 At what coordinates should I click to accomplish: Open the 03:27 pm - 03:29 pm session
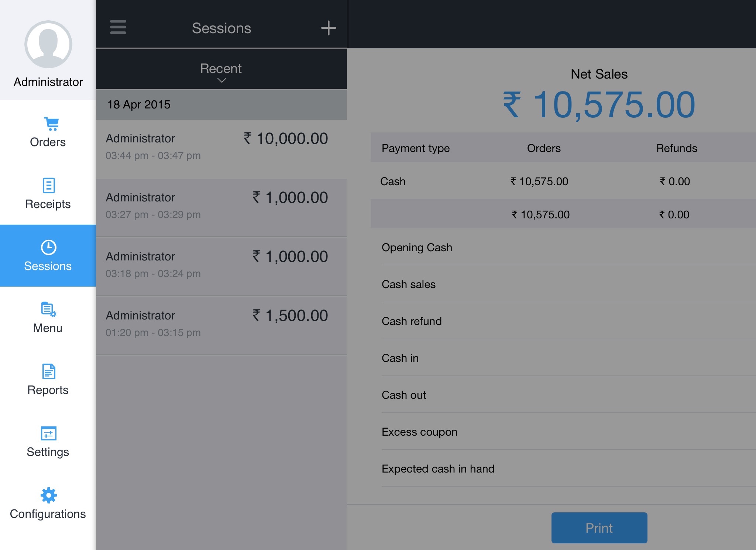point(221,207)
